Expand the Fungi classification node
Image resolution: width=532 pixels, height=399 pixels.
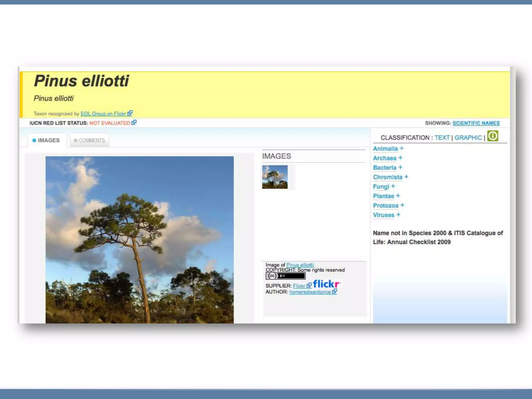click(x=393, y=186)
